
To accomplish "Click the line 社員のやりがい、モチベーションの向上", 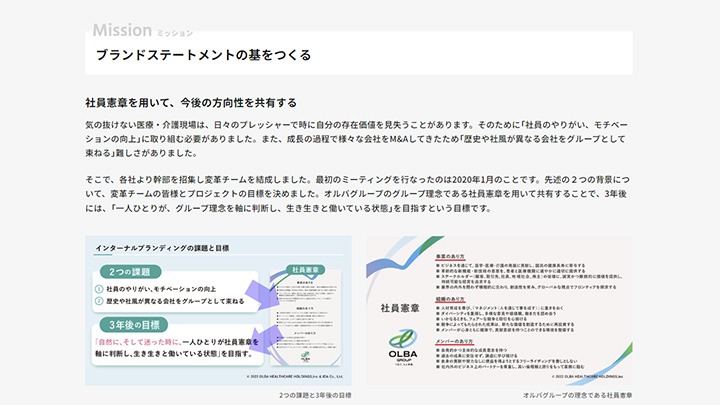I will [x=161, y=289].
